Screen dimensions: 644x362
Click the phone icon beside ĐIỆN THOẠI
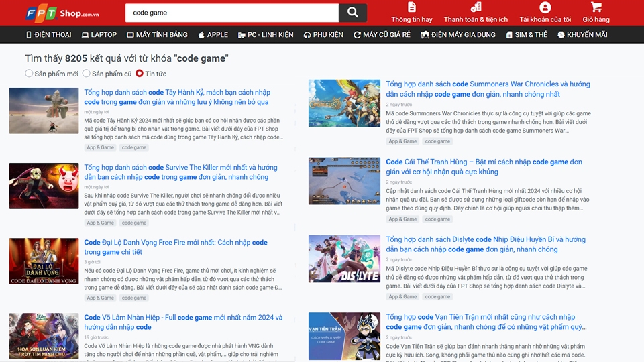(x=28, y=35)
